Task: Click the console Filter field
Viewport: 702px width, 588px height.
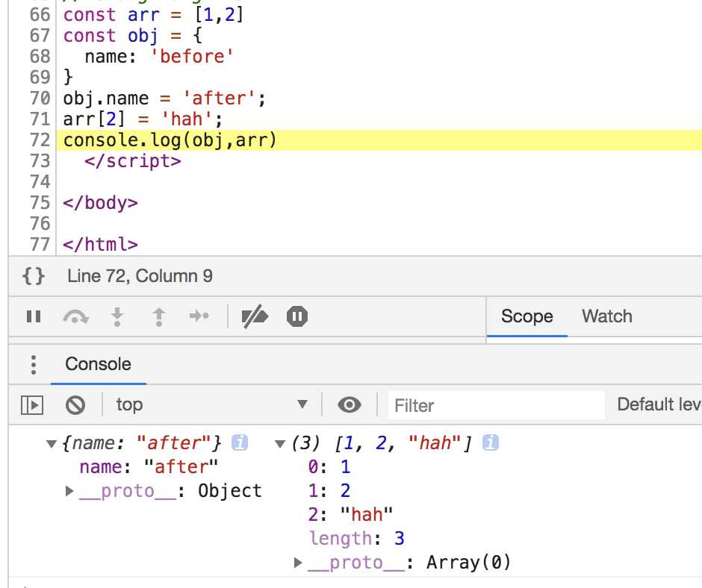Action: pos(496,405)
